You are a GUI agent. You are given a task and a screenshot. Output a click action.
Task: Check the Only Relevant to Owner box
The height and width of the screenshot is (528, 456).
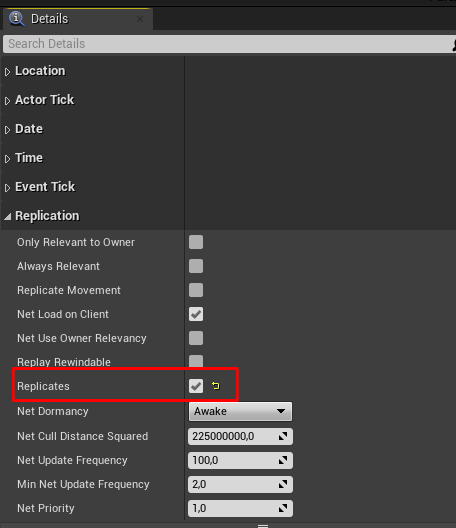pyautogui.click(x=196, y=242)
